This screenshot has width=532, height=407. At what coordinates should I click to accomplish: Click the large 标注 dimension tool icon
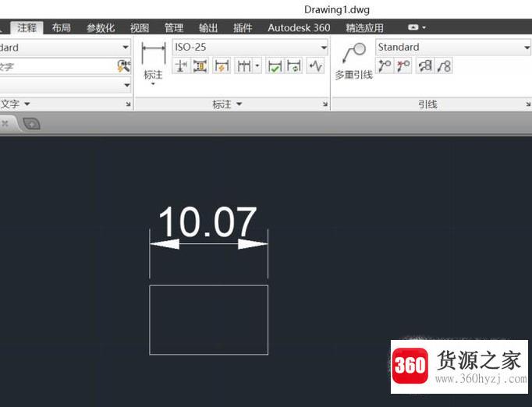tap(154, 54)
